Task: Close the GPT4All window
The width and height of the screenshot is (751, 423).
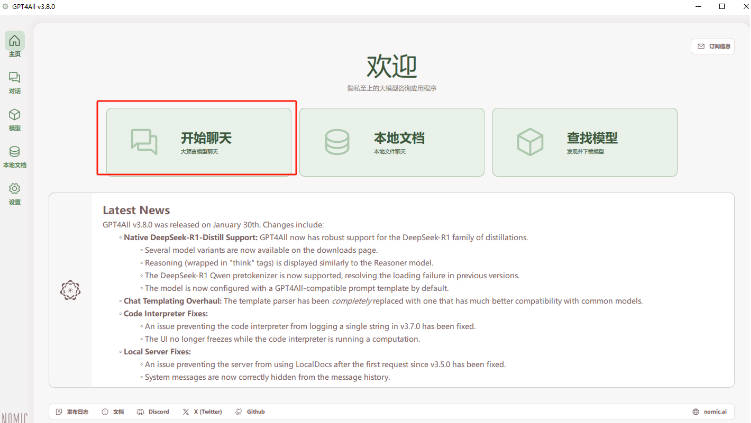Action: (x=745, y=7)
